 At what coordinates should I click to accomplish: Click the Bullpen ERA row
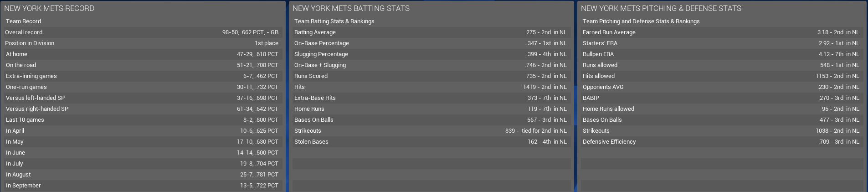pyautogui.click(x=721, y=54)
